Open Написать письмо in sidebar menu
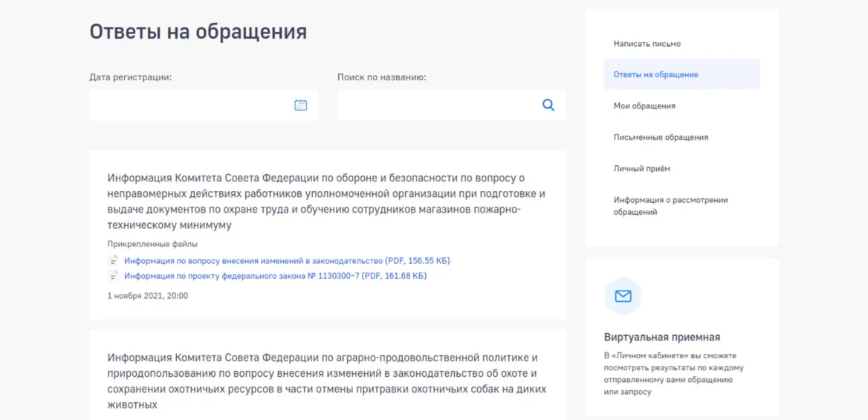 (x=647, y=44)
